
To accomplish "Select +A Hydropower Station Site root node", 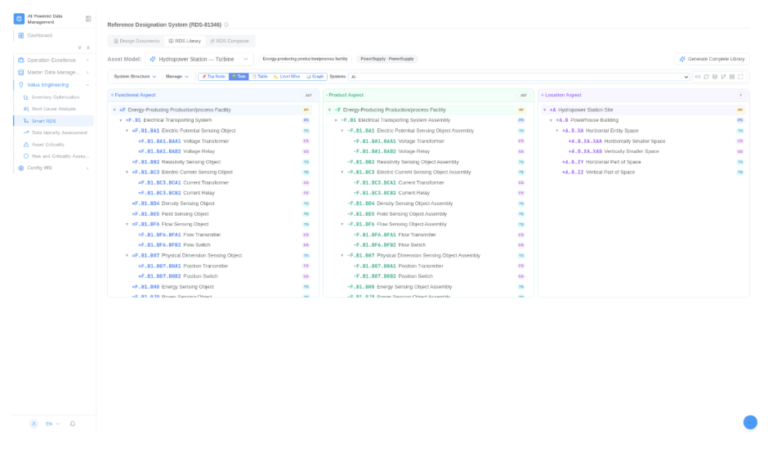I will click(x=644, y=110).
